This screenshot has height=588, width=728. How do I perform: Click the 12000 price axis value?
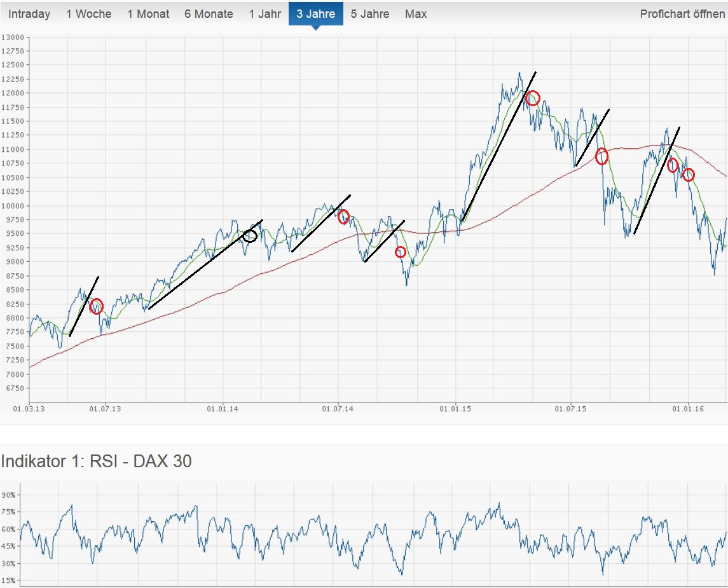click(x=13, y=93)
